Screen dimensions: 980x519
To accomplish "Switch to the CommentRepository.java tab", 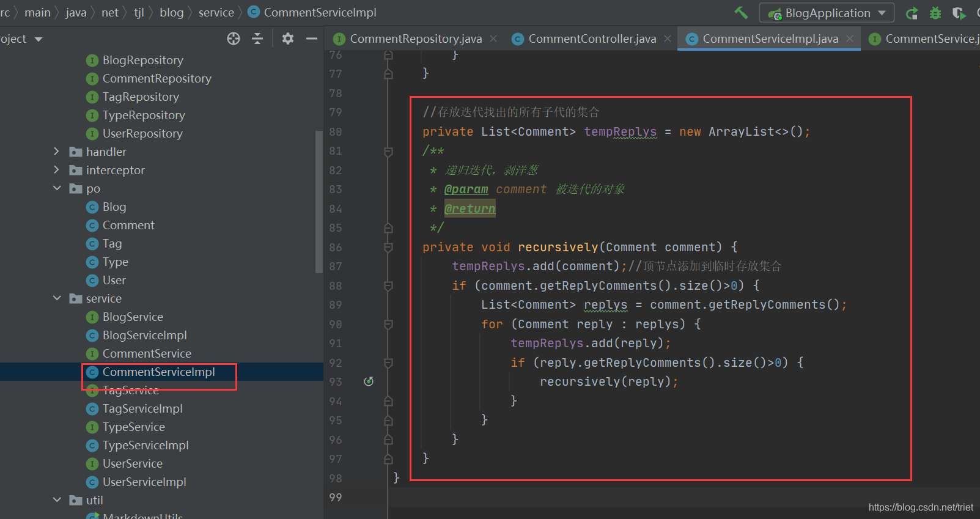I will (415, 39).
